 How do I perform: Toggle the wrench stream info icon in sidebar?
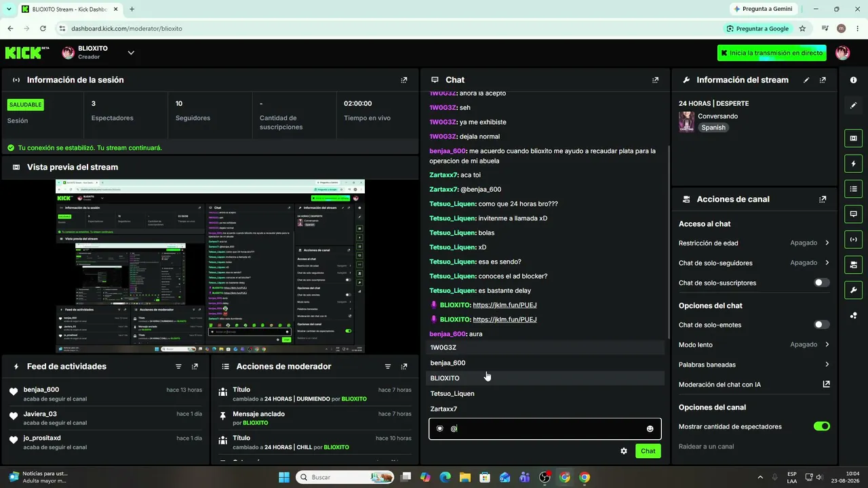point(853,290)
